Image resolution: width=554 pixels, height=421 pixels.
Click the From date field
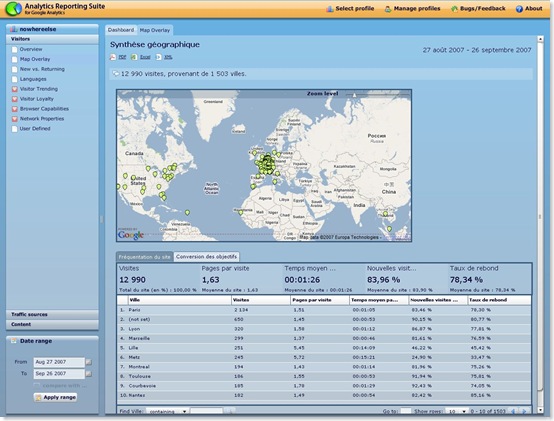tap(59, 362)
